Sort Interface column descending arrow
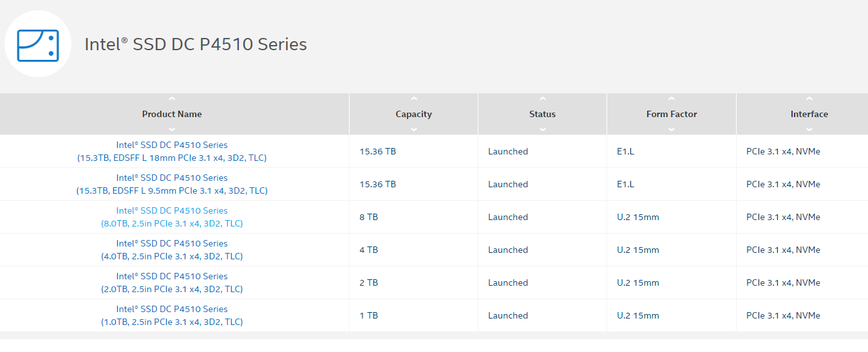 (x=809, y=129)
